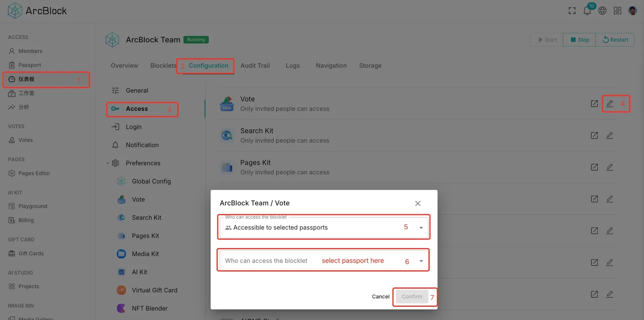Image resolution: width=644 pixels, height=320 pixels.
Task: Click the Vote blocklet icon in list
Action: [227, 103]
